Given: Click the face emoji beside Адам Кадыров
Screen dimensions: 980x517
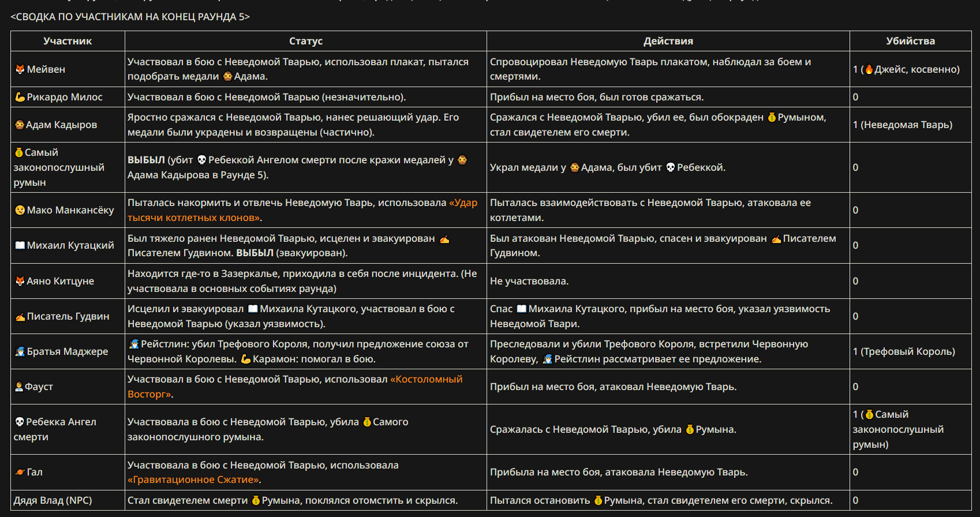Looking at the screenshot, I should [x=20, y=125].
